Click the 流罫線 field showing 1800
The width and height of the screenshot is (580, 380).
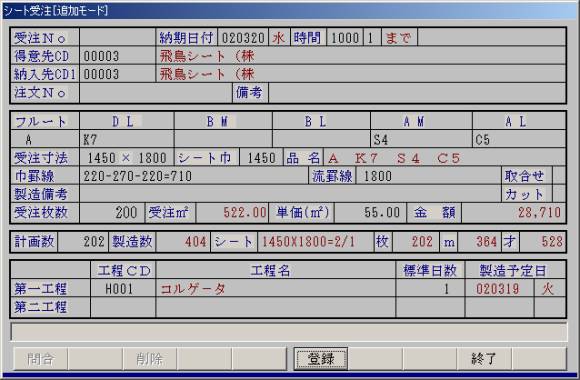(x=428, y=176)
